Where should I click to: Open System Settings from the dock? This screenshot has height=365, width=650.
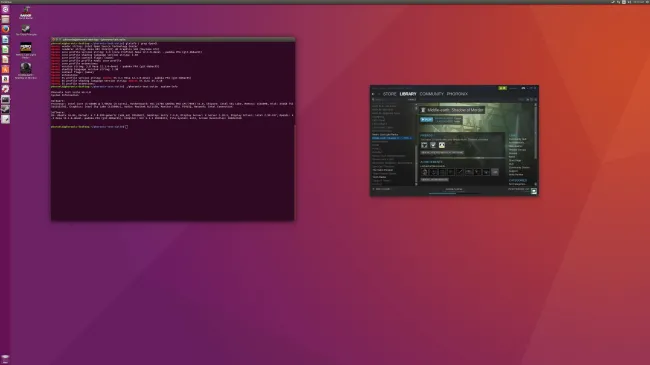[5, 89]
